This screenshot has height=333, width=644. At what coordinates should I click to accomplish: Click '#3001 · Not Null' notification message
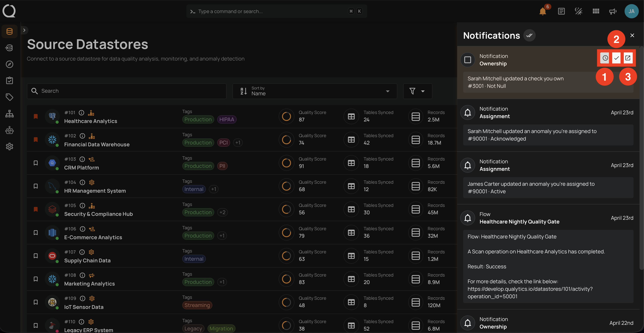[487, 86]
